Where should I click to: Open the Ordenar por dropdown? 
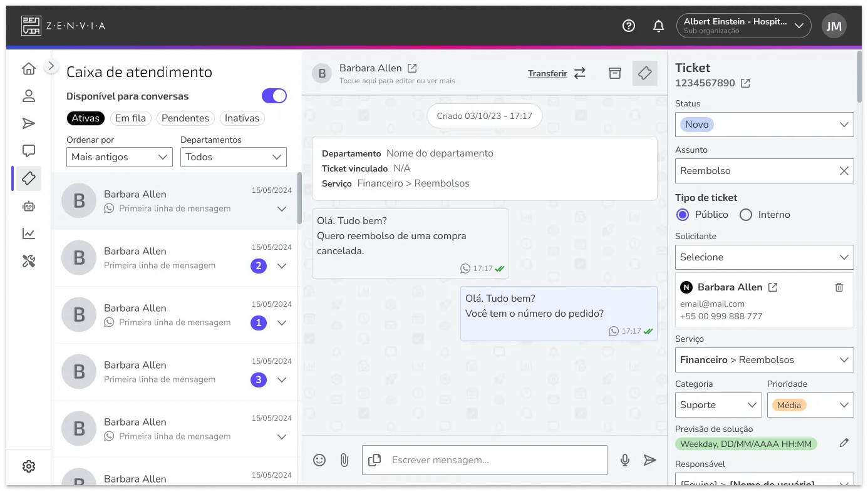tap(119, 156)
